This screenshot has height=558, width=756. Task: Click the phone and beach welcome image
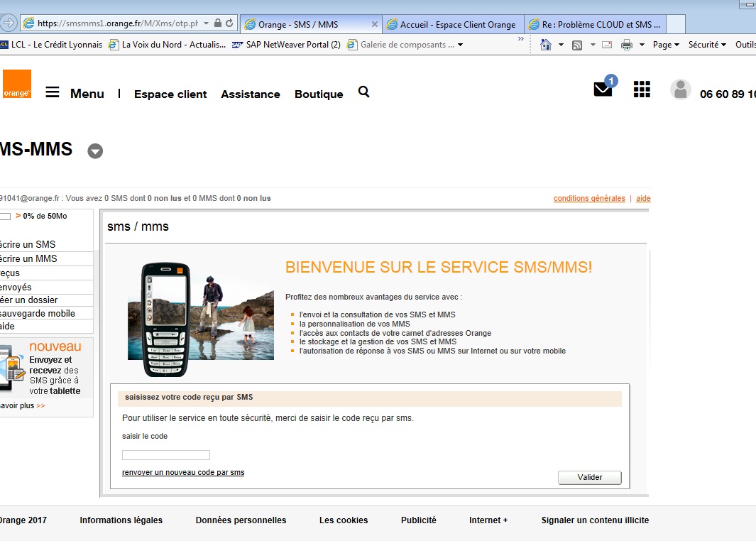pos(201,319)
